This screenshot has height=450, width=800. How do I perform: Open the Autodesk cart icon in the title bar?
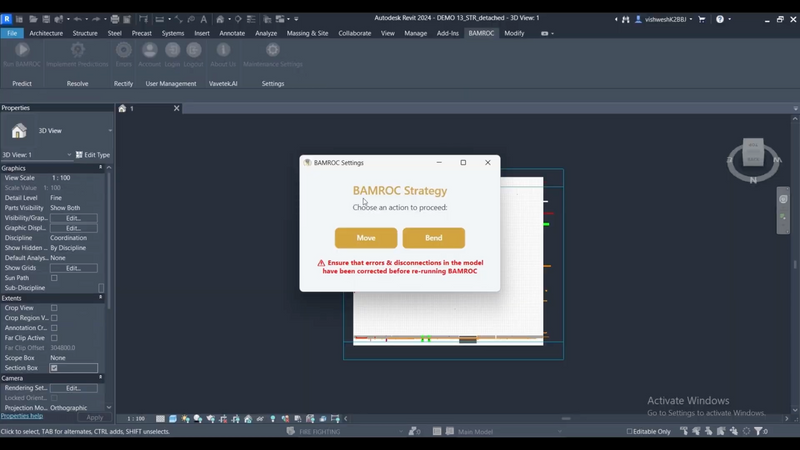click(702, 19)
